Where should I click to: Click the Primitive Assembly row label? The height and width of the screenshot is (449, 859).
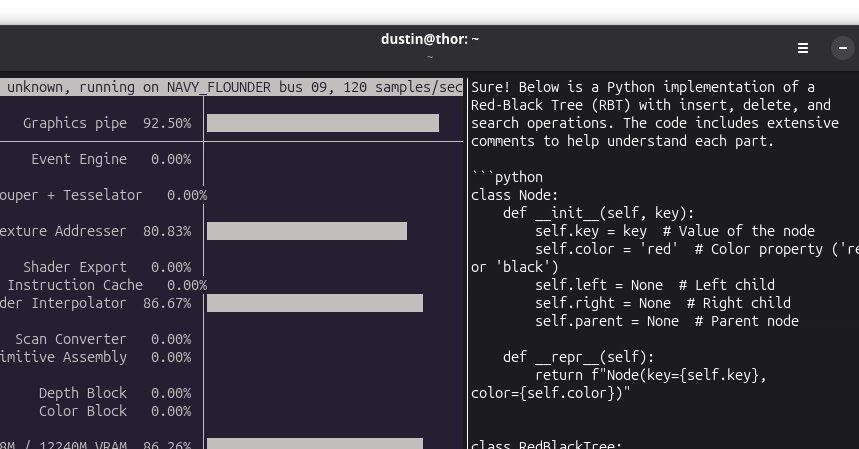coord(63,358)
